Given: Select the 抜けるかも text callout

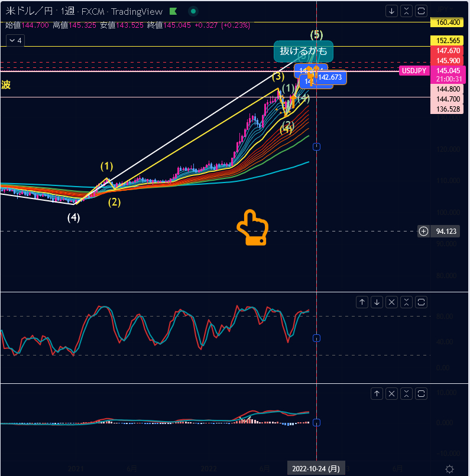Looking at the screenshot, I should 303,51.
